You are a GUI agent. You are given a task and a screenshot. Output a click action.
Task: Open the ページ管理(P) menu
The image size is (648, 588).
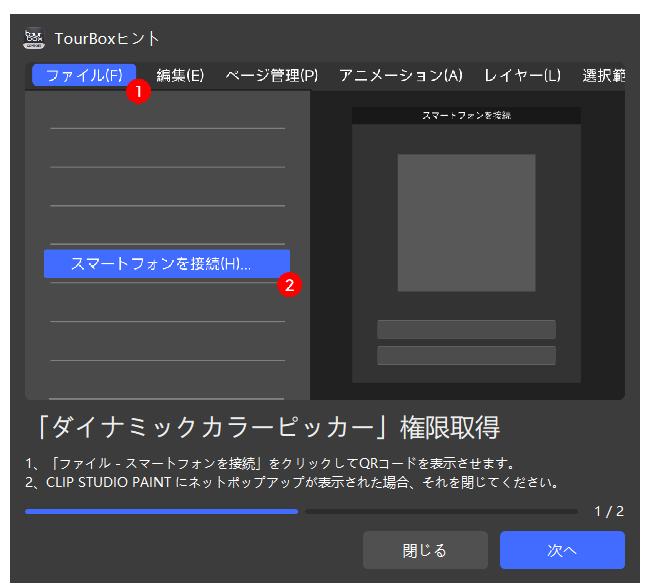(x=271, y=76)
